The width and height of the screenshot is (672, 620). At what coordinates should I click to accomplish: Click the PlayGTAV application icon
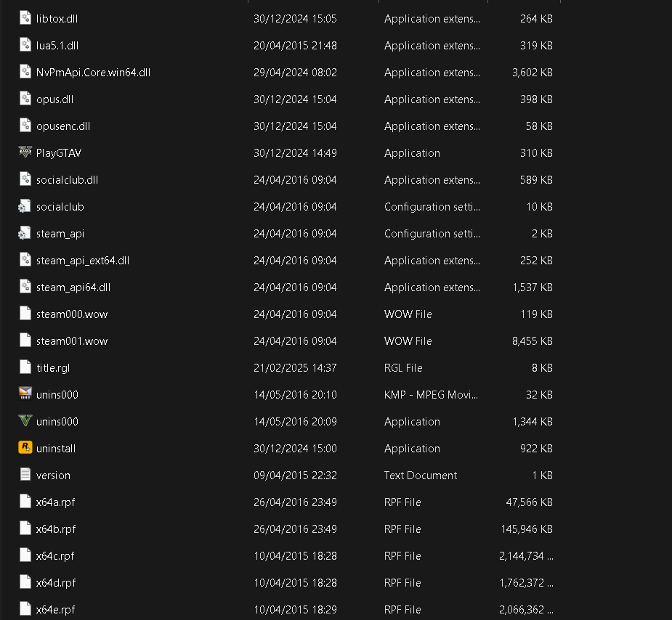[25, 152]
